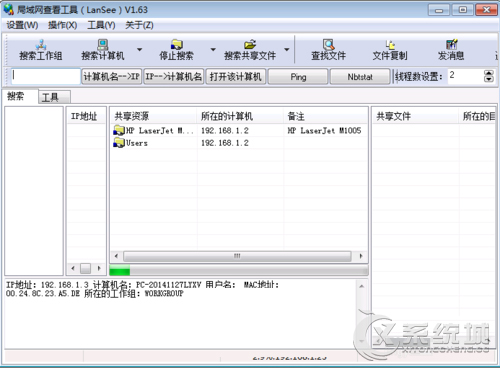Click right arrow of shared resources scrollbar
Image resolution: width=500 pixels, height=369 pixels.
click(x=361, y=256)
